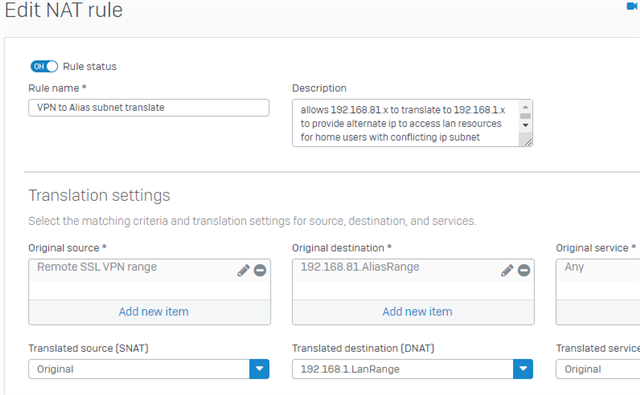Edit 192.168.81.AliasRange pencil icon
640x395 pixels.
click(x=507, y=270)
